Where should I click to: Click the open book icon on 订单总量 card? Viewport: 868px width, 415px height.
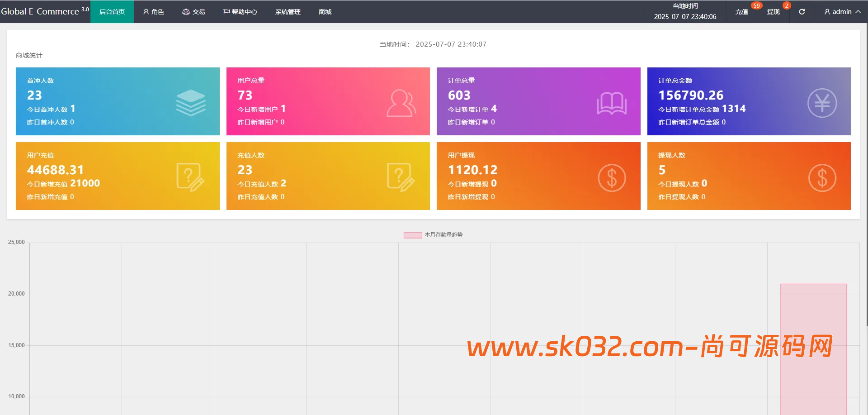[x=611, y=103]
